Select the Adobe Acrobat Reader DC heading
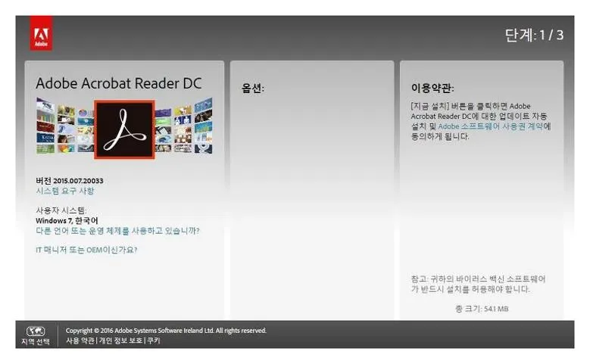The height and width of the screenshot is (364, 590). (x=119, y=83)
